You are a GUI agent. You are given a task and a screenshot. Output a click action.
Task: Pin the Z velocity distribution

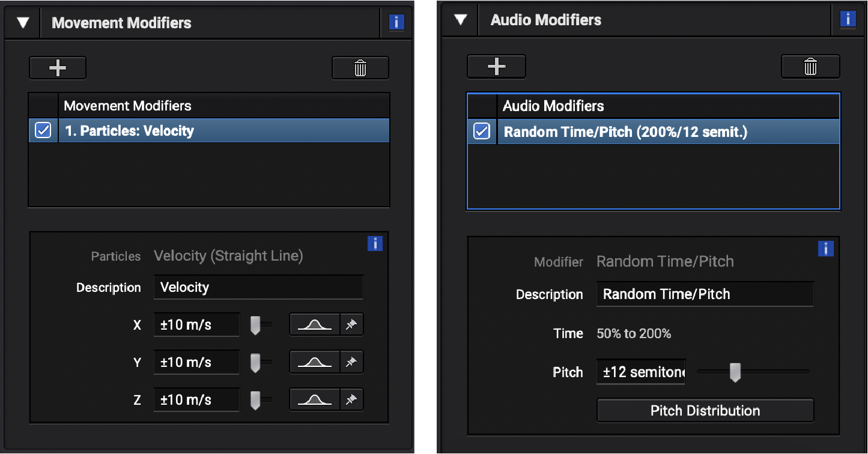point(351,399)
